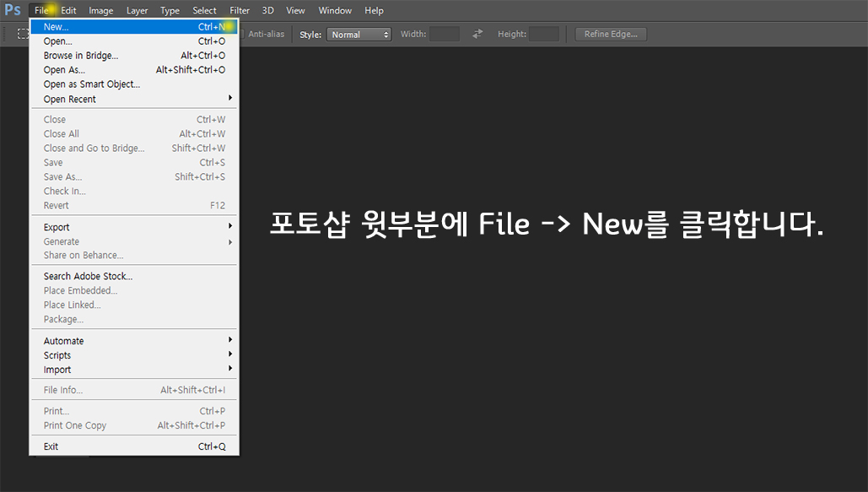The height and width of the screenshot is (492, 868).
Task: Click Share on Behance...
Action: pyautogui.click(x=134, y=256)
